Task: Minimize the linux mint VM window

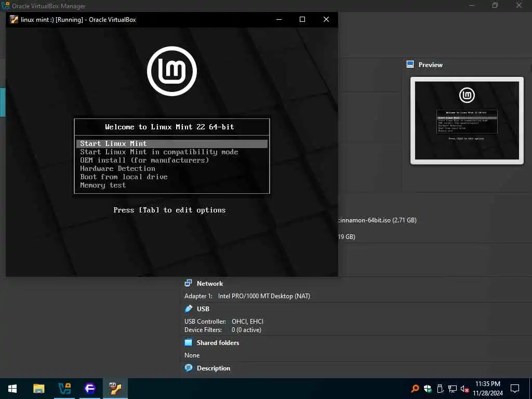Action: click(279, 19)
